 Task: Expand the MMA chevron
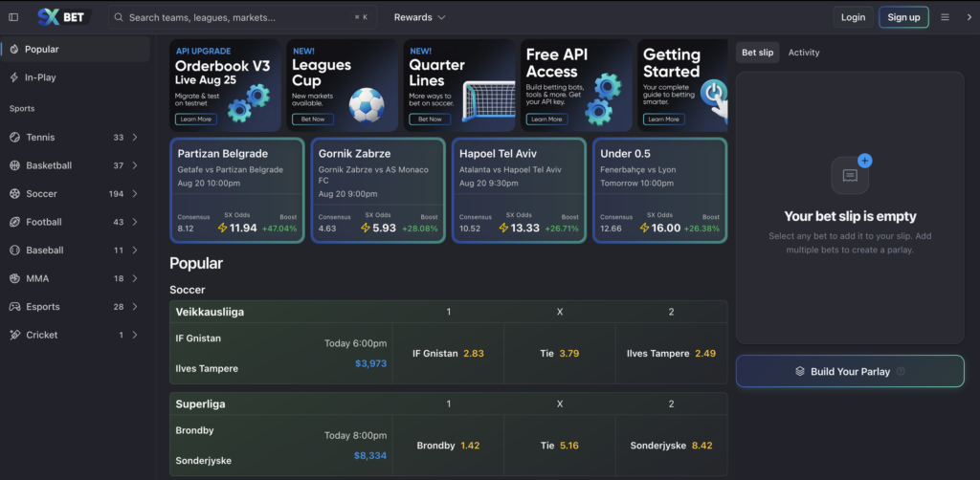[135, 278]
